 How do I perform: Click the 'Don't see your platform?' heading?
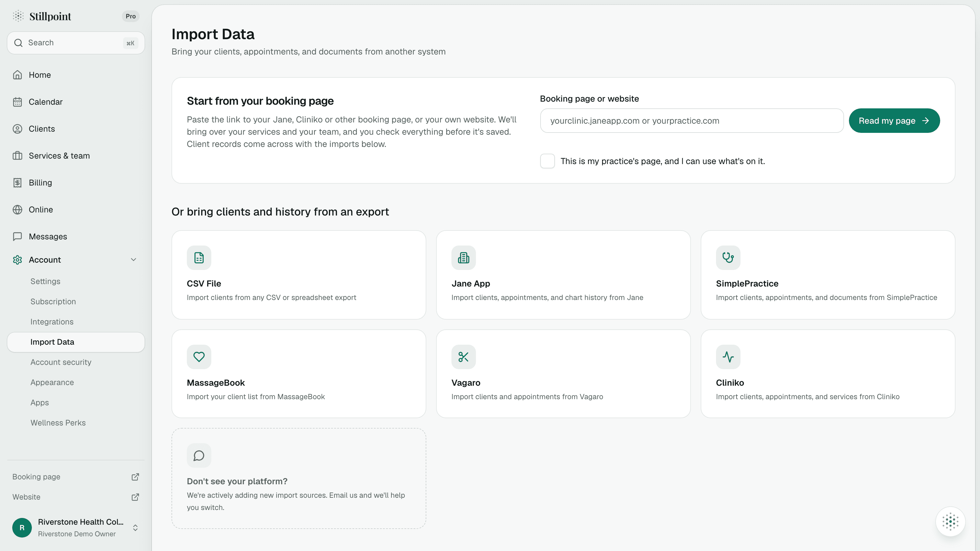click(237, 482)
